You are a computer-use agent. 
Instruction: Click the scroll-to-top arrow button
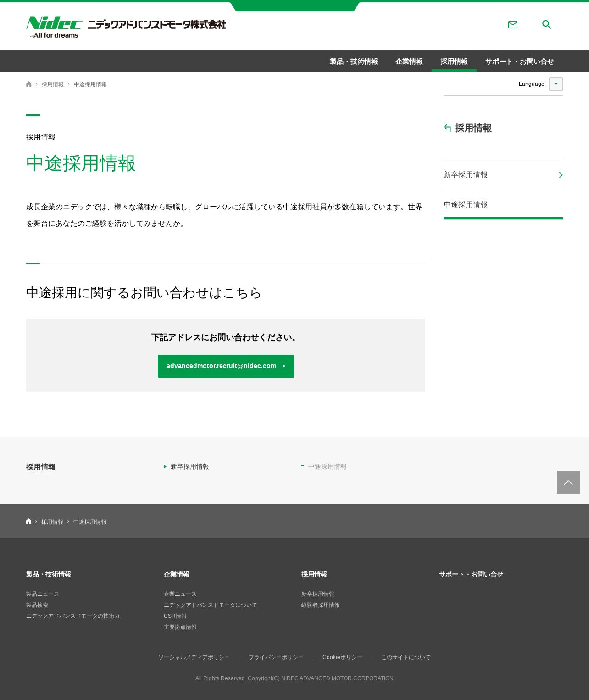coord(568,482)
